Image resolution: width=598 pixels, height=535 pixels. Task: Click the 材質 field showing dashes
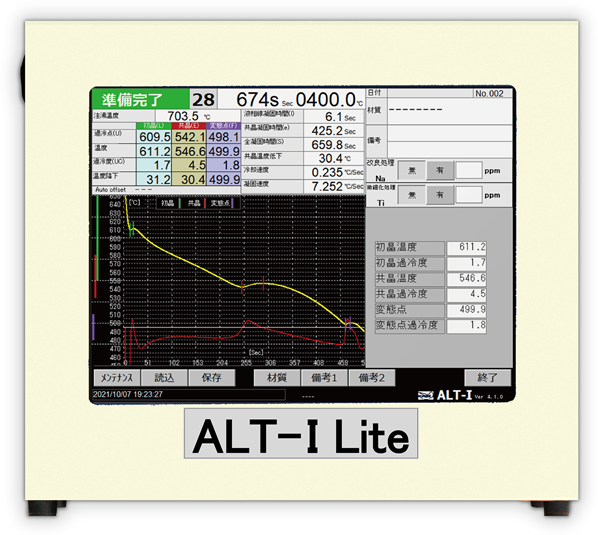click(450, 110)
